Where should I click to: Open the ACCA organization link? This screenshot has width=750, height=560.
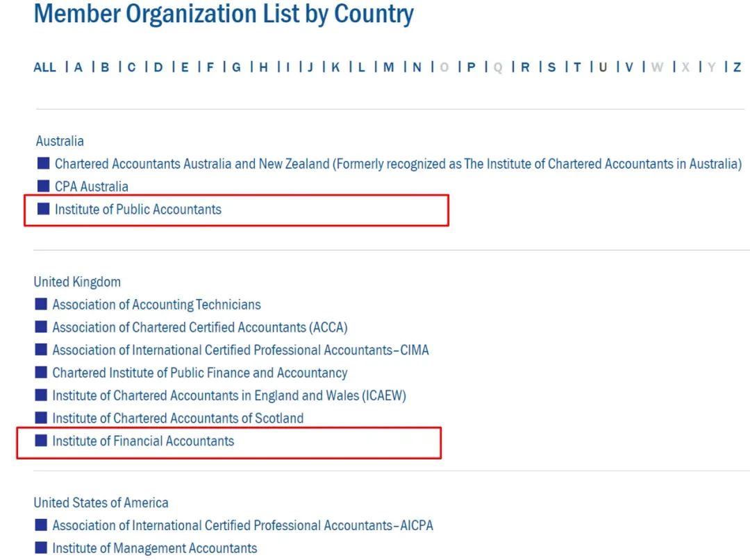pyautogui.click(x=200, y=327)
